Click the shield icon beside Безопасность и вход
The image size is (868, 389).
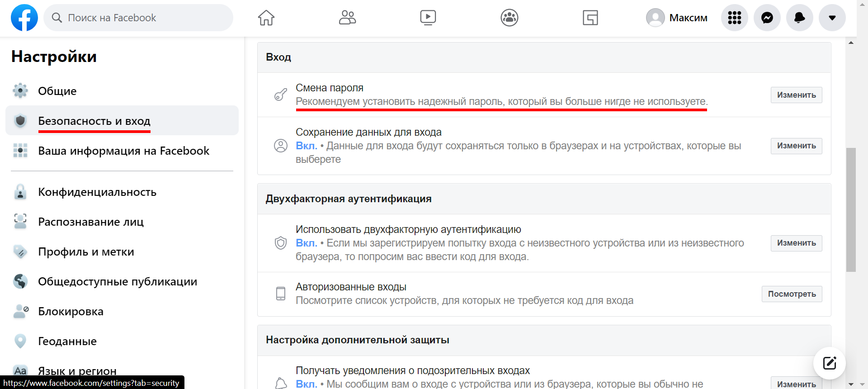(x=20, y=121)
